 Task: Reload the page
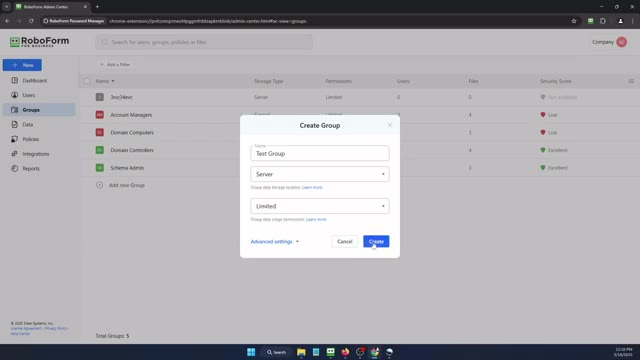pos(31,21)
